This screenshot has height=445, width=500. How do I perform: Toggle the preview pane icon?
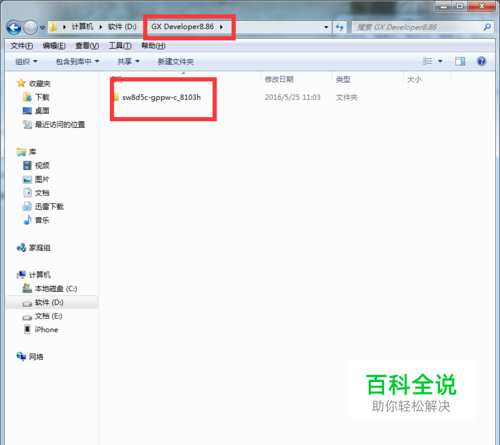point(460,61)
